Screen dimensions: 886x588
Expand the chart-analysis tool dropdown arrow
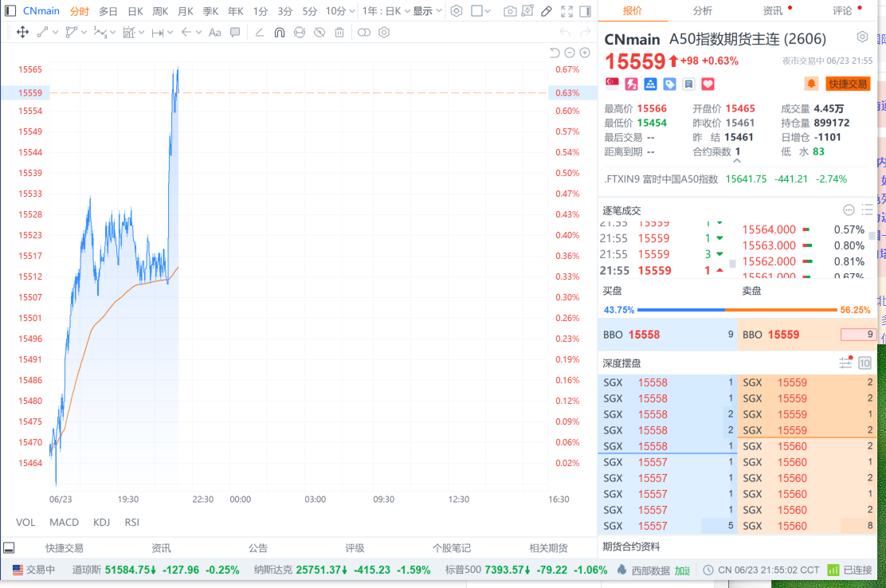(141, 32)
